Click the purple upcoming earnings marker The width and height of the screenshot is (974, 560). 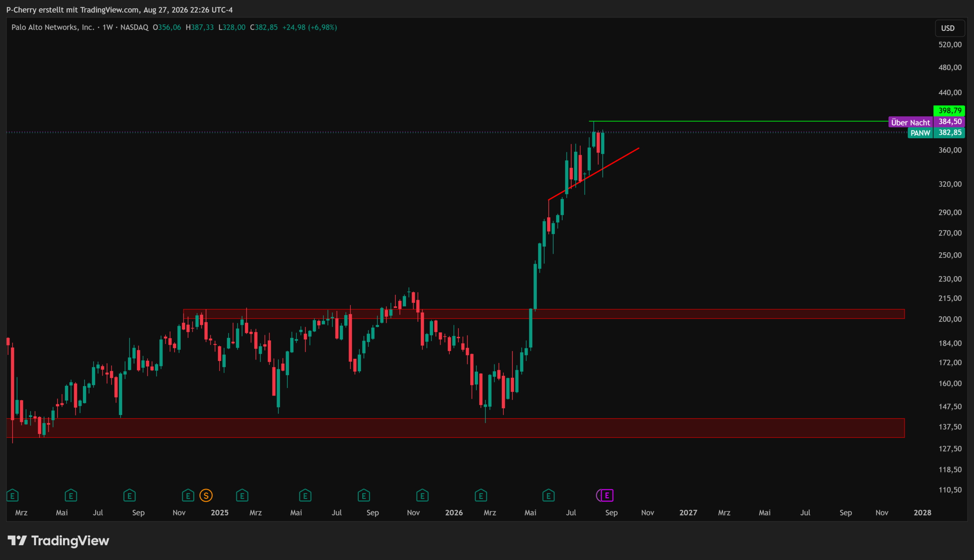pos(607,495)
